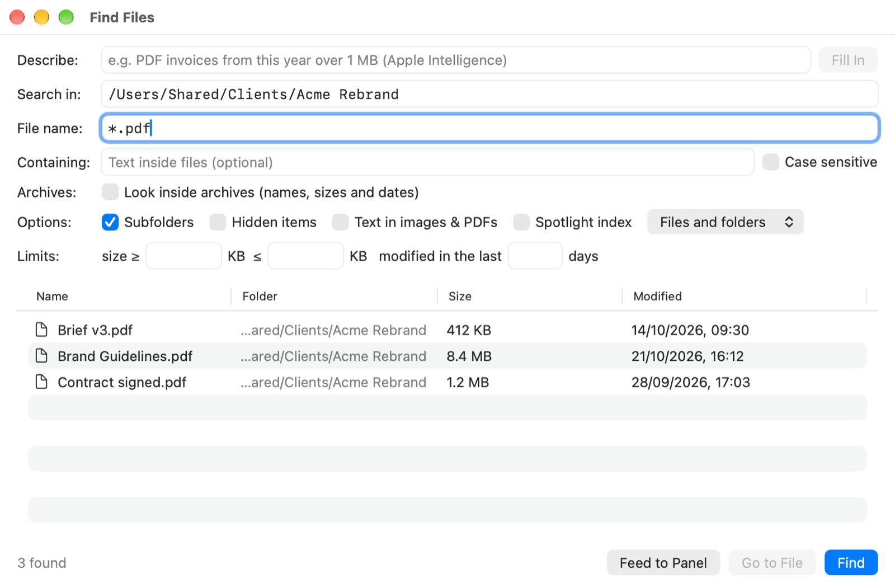This screenshot has height=588, width=895.
Task: Click the Fill In button
Action: point(848,60)
